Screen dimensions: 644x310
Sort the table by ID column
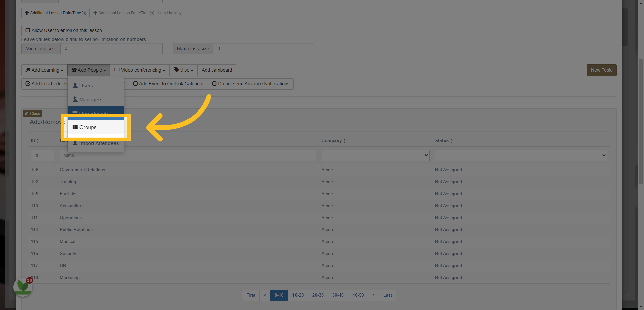tap(35, 141)
